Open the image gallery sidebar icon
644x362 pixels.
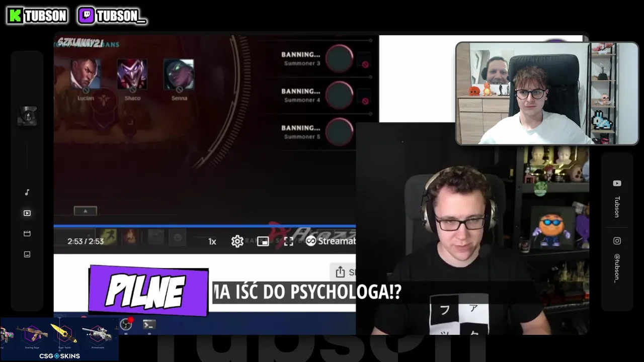pyautogui.click(x=27, y=254)
